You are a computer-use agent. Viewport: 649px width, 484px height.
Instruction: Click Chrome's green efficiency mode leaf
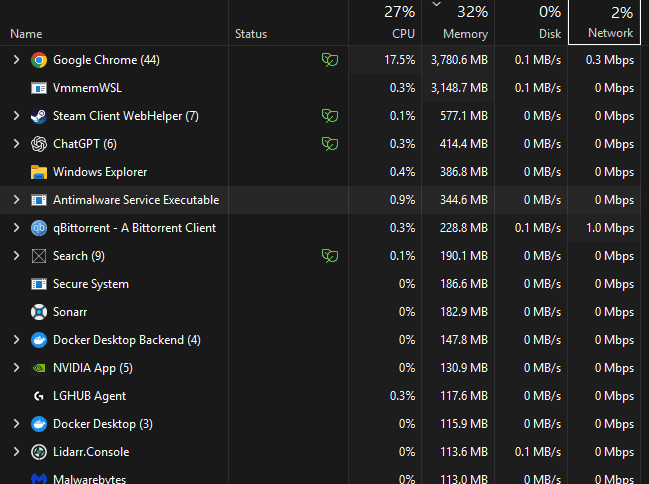click(328, 60)
